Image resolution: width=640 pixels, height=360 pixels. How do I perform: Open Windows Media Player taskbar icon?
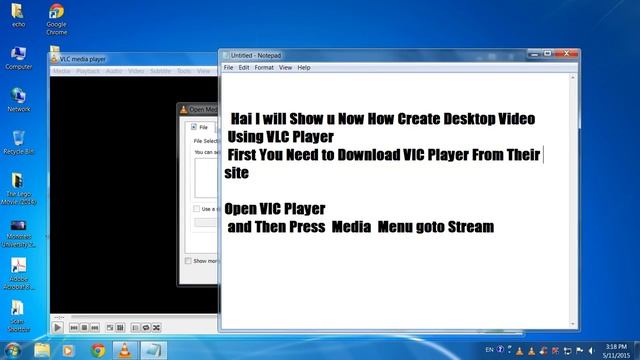pyautogui.click(x=68, y=350)
